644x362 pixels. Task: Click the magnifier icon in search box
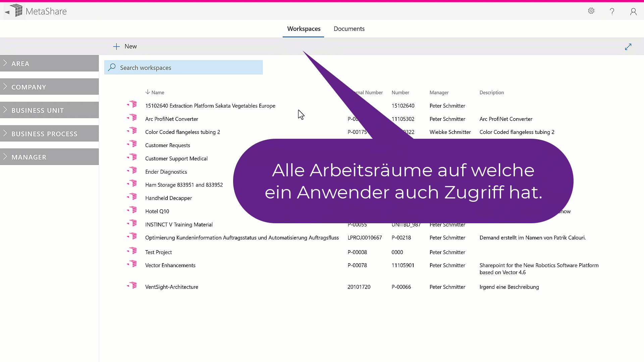coord(112,67)
